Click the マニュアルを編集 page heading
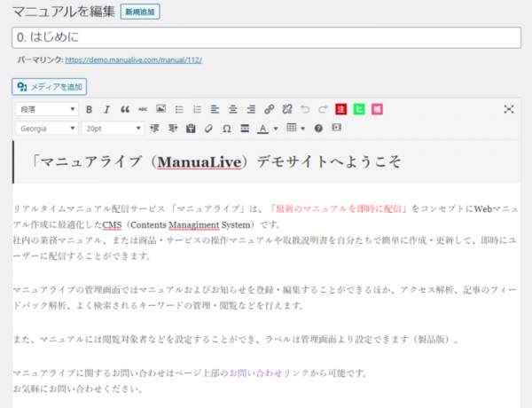The width and height of the screenshot is (532, 408). click(x=64, y=12)
